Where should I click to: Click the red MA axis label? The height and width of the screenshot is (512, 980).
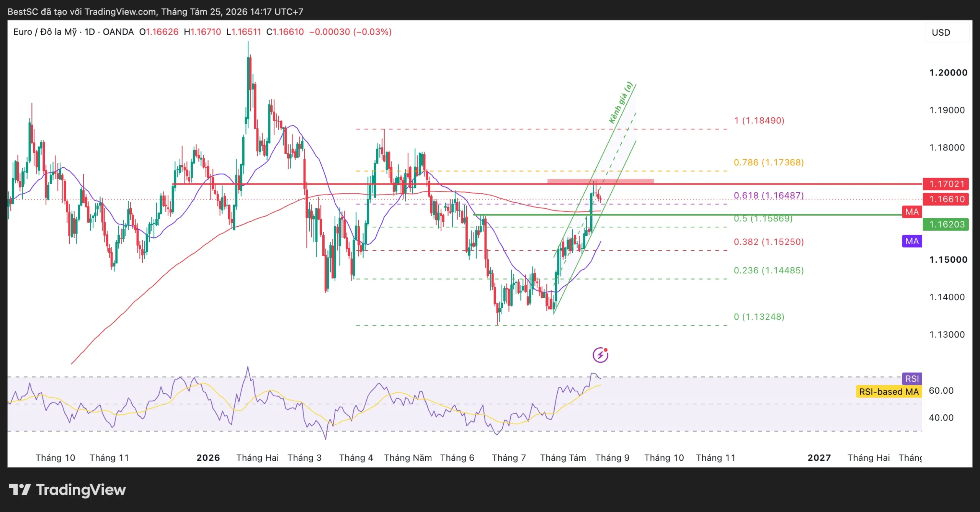coord(912,212)
